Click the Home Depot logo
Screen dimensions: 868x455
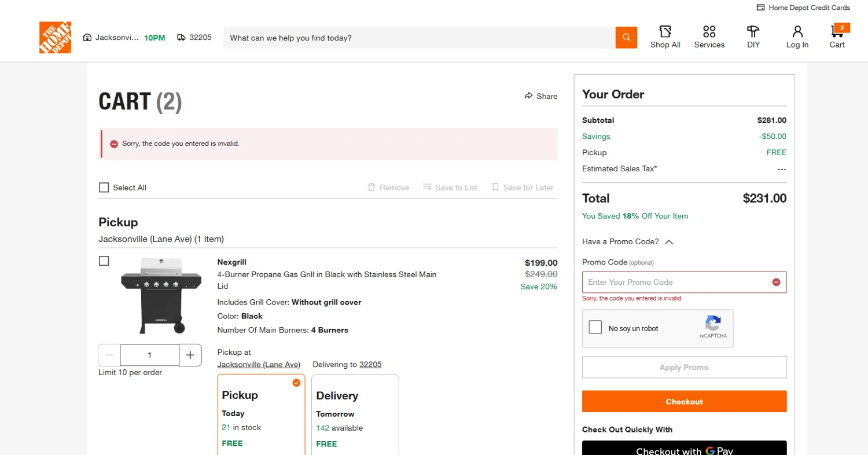point(56,38)
